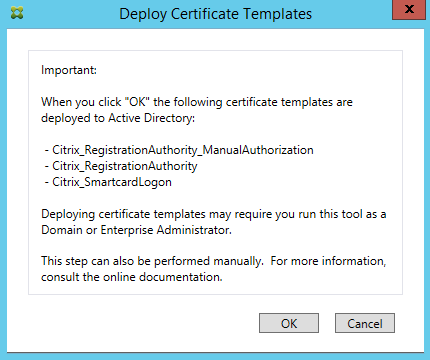Click the "Important:" heading text
This screenshot has width=430, height=360.
[x=69, y=70]
